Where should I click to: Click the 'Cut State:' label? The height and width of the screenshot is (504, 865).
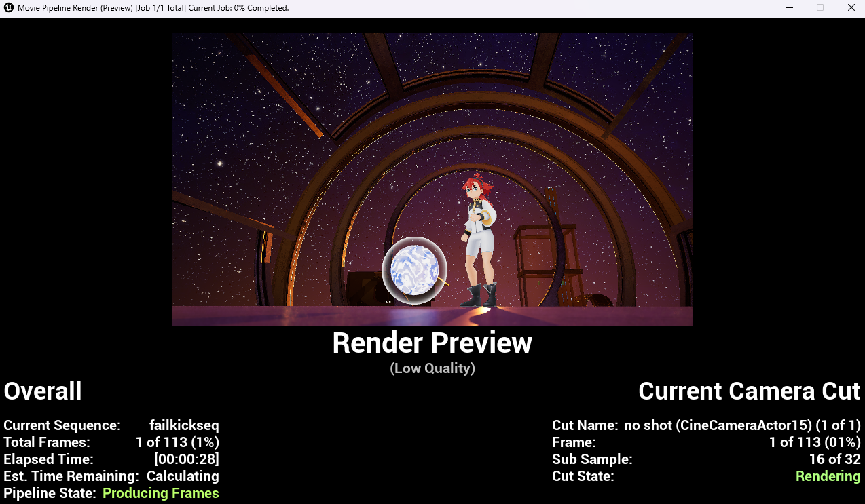583,476
